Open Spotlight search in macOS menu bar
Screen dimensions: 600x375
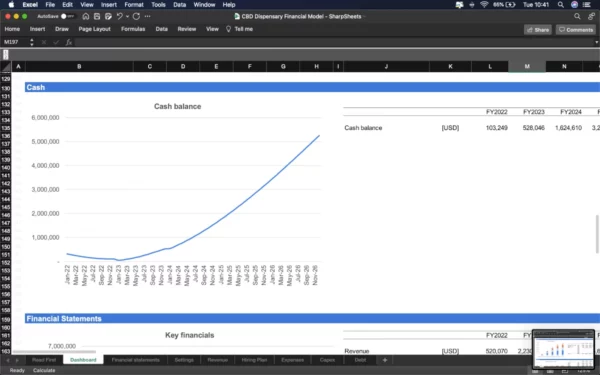pyautogui.click(x=561, y=5)
